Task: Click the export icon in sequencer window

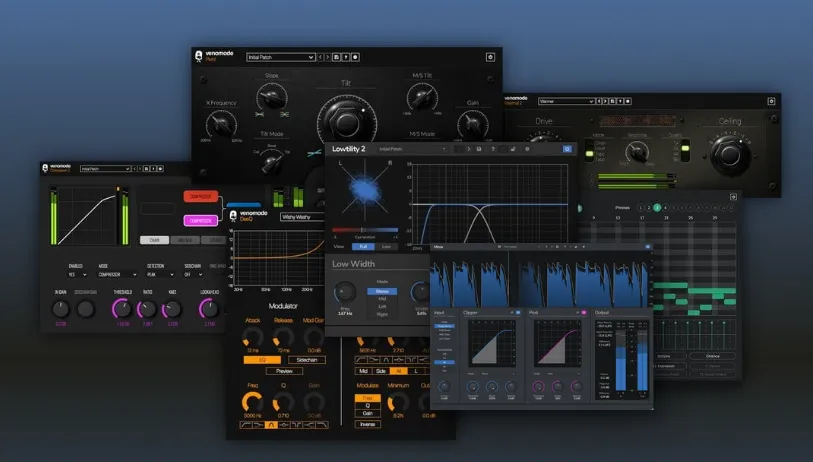Action: pos(733,197)
